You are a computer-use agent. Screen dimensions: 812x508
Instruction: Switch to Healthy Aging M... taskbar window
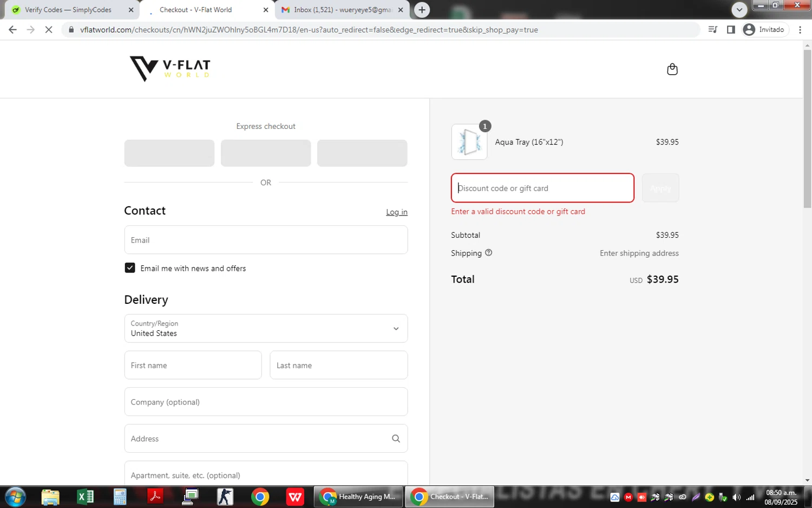(x=358, y=497)
